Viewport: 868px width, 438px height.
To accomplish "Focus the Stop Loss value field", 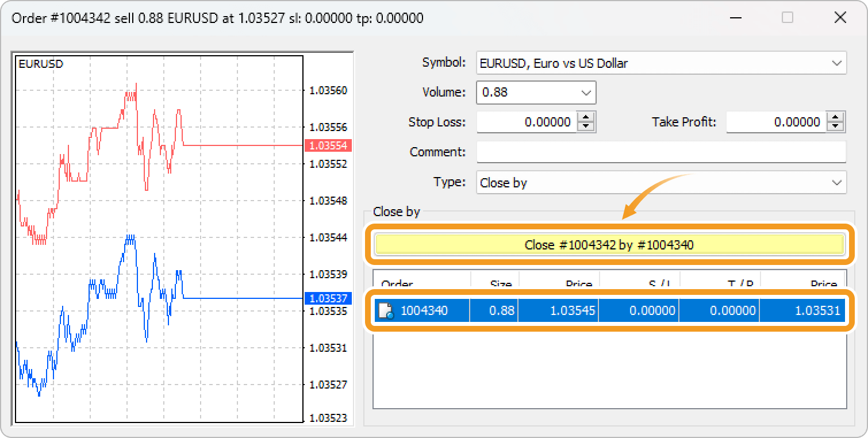I will pos(526,122).
